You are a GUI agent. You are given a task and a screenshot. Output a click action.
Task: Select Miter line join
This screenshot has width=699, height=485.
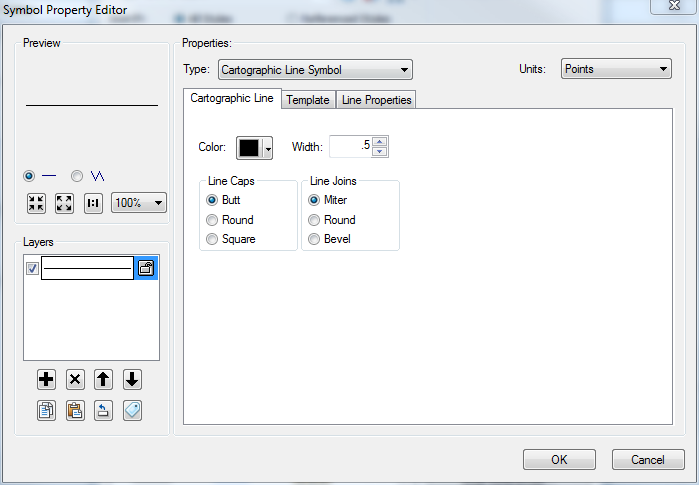coord(314,200)
